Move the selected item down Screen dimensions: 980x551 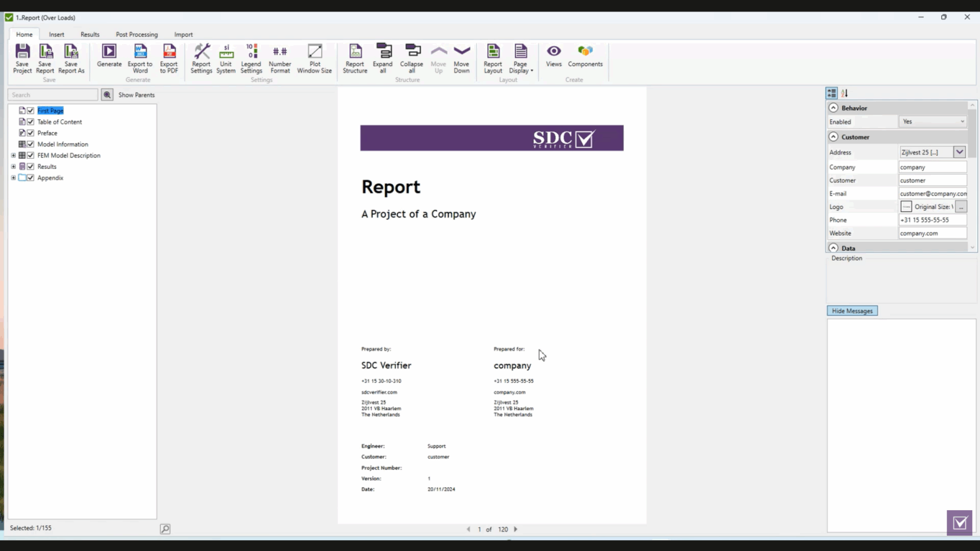point(461,59)
